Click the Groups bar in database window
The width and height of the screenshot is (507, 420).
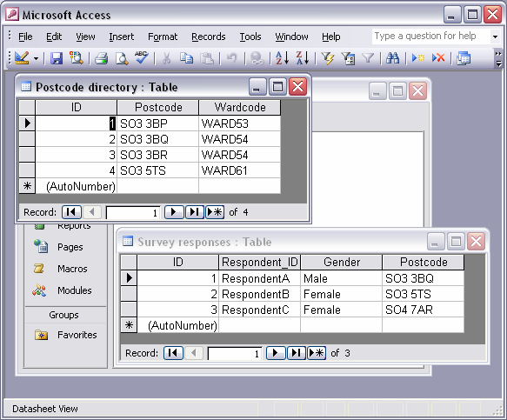pos(65,315)
